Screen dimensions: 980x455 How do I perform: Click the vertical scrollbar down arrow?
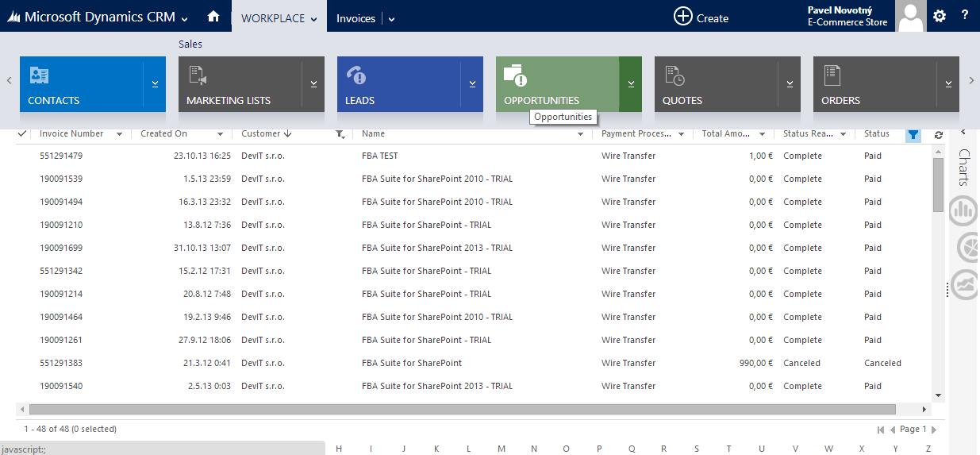(938, 395)
